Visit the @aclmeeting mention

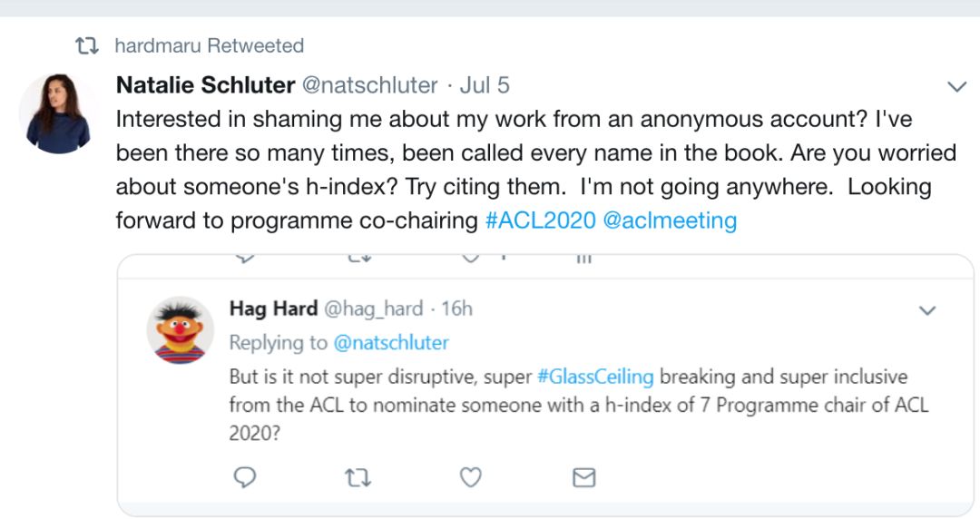point(669,220)
